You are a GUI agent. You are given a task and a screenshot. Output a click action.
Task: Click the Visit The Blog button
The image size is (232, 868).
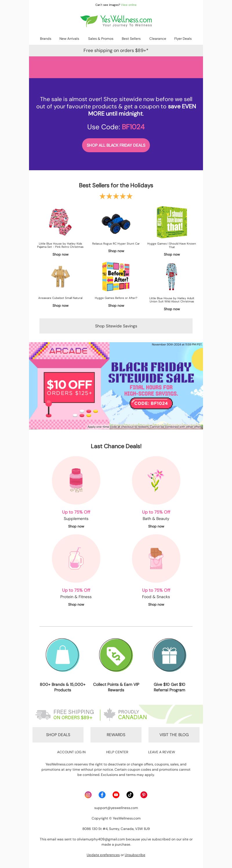tap(174, 735)
